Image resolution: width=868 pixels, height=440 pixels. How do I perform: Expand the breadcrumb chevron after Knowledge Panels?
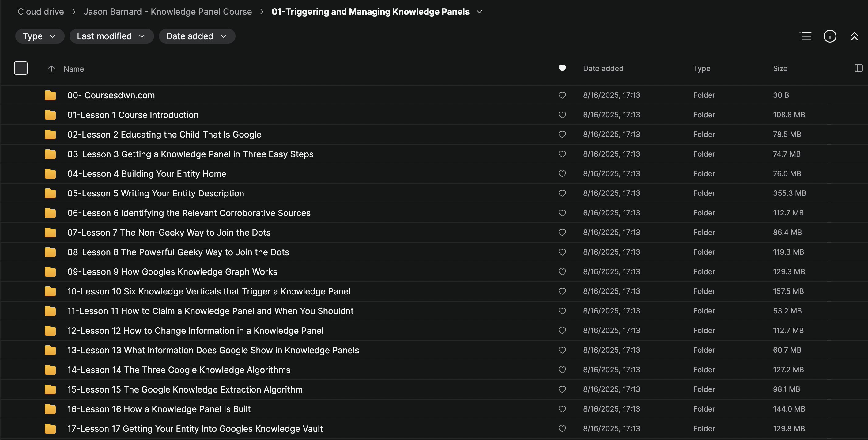pos(480,11)
